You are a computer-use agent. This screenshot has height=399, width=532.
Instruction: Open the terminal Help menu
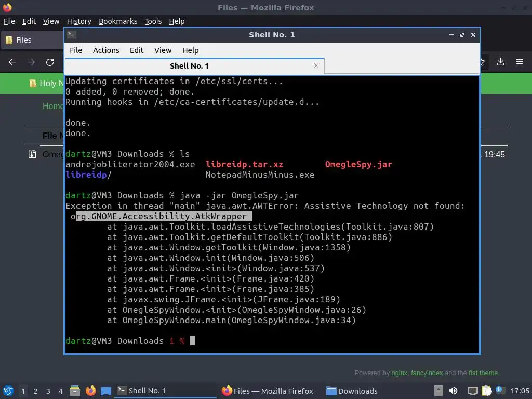click(190, 50)
